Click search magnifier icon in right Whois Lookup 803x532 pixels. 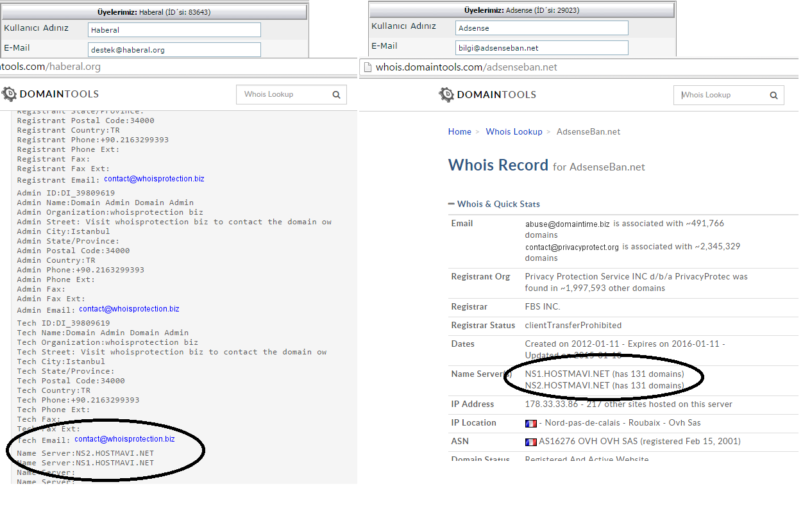[773, 96]
